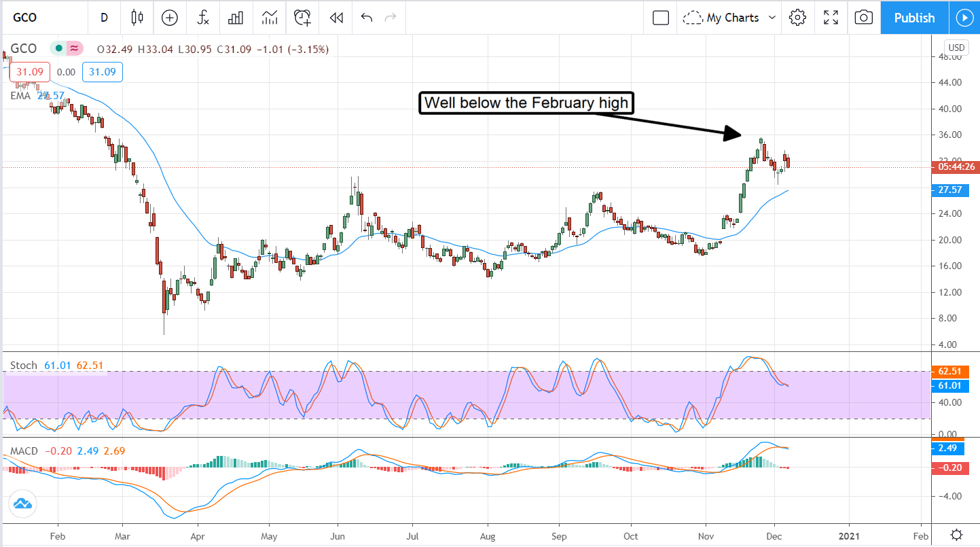Select the layout square icon
This screenshot has height=547, width=980.
click(661, 18)
